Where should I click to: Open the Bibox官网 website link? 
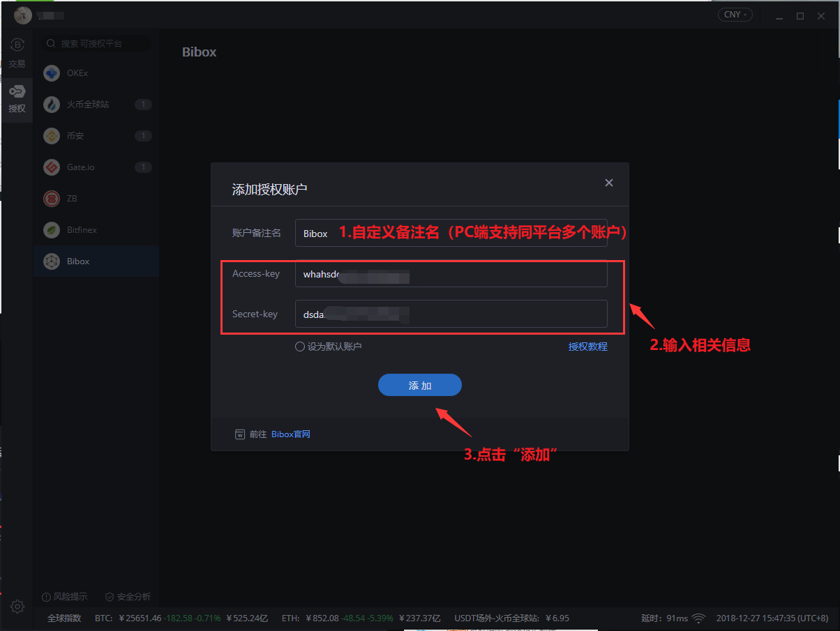[291, 434]
